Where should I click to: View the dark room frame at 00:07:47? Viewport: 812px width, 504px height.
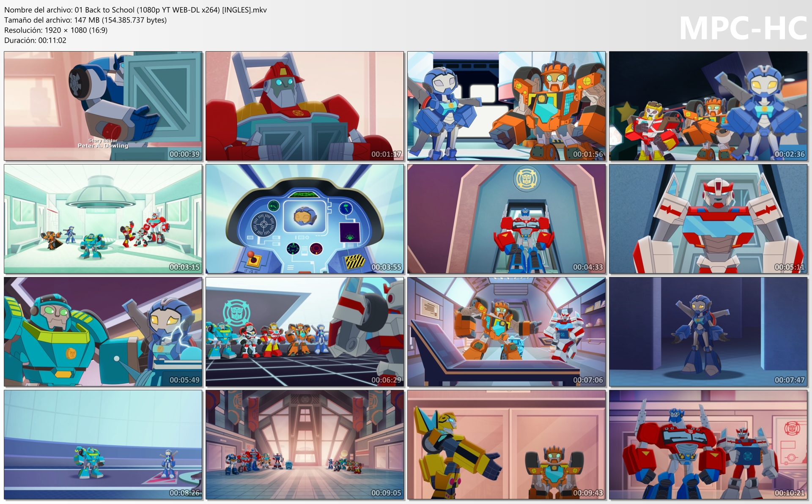tap(708, 332)
